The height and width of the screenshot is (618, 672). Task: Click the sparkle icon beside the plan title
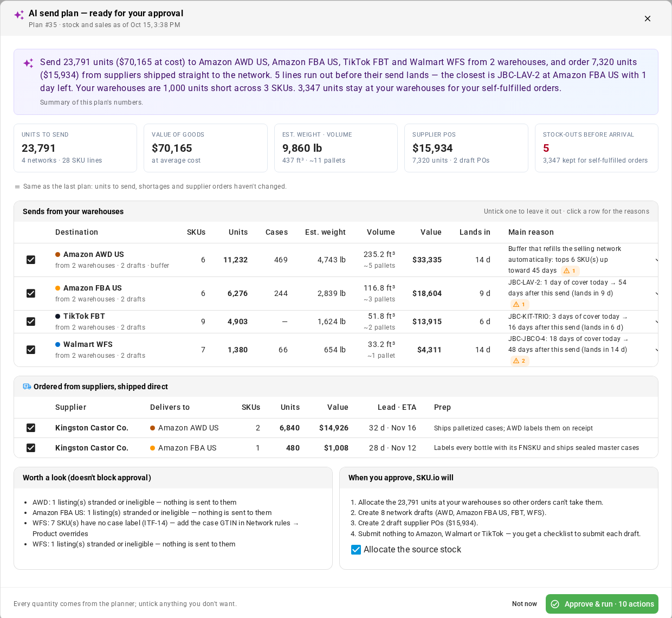(19, 15)
